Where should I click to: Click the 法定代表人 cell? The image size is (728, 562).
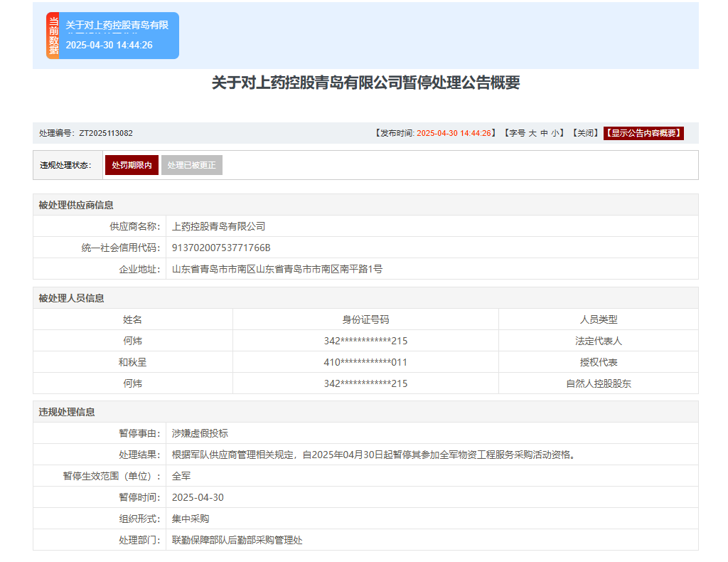(599, 341)
